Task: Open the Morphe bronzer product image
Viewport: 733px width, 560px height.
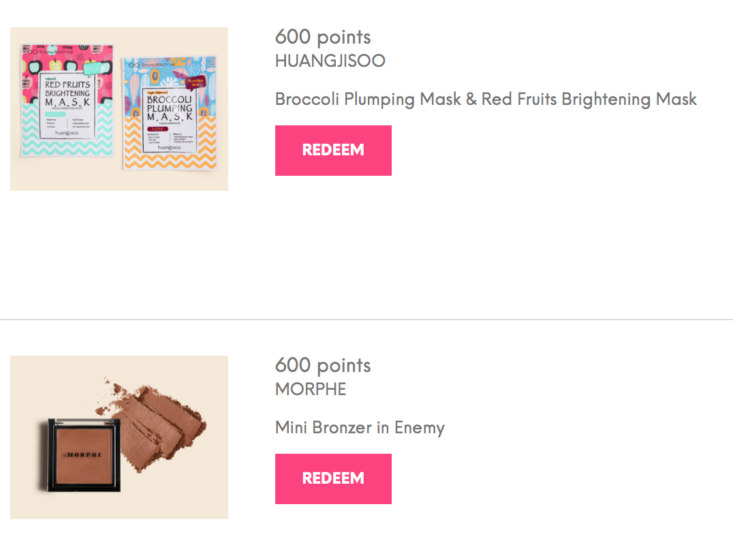Action: (119, 437)
